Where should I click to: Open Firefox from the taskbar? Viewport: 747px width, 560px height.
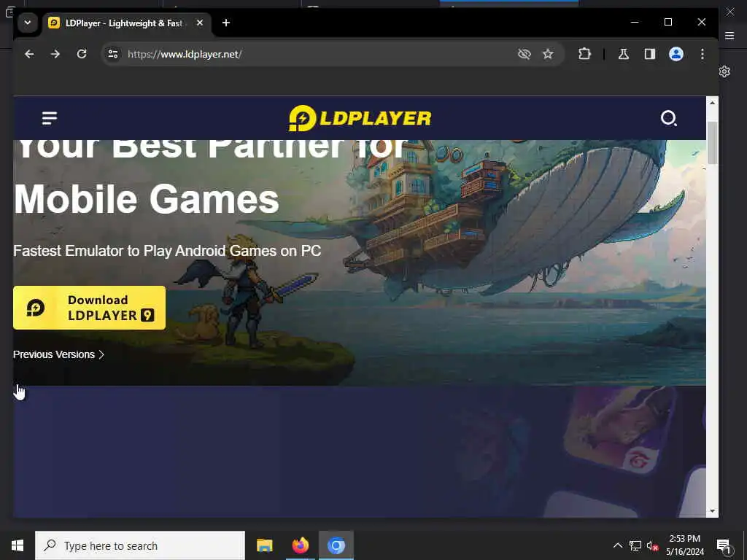click(x=300, y=545)
